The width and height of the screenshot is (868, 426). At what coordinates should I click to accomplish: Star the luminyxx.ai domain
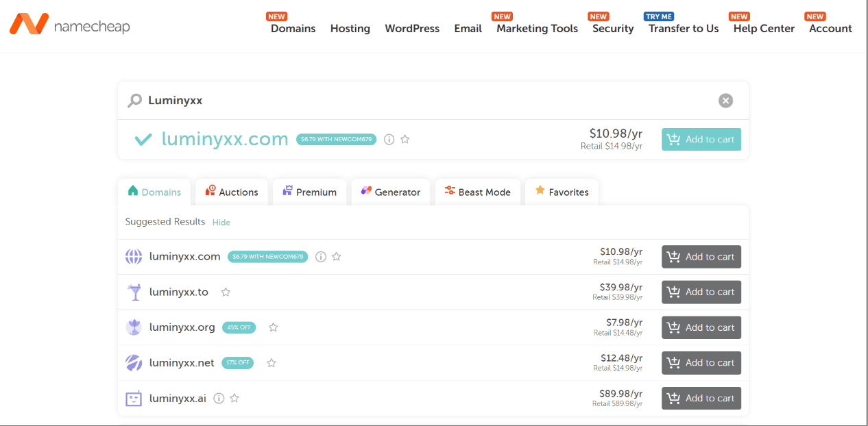(234, 398)
